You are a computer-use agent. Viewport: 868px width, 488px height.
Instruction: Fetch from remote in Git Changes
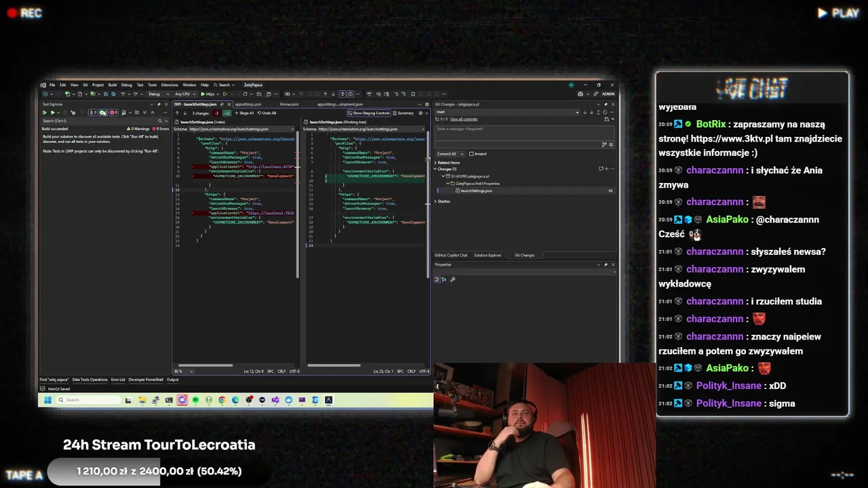pyautogui.click(x=585, y=113)
